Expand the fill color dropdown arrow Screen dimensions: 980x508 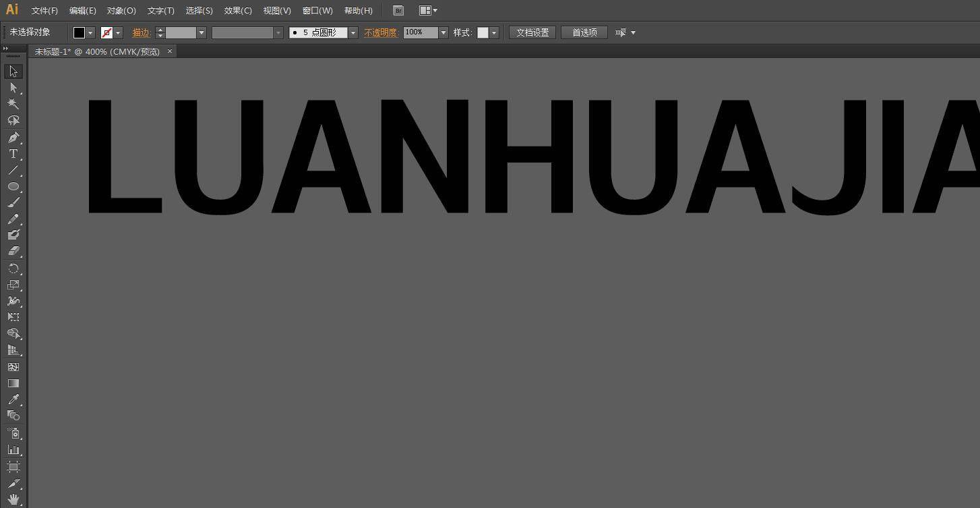[x=90, y=32]
